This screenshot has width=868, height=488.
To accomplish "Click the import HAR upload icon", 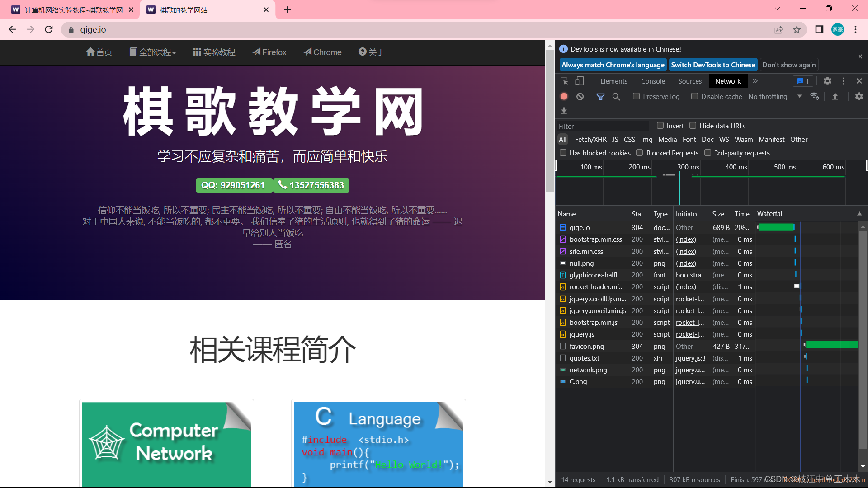I will coord(835,96).
